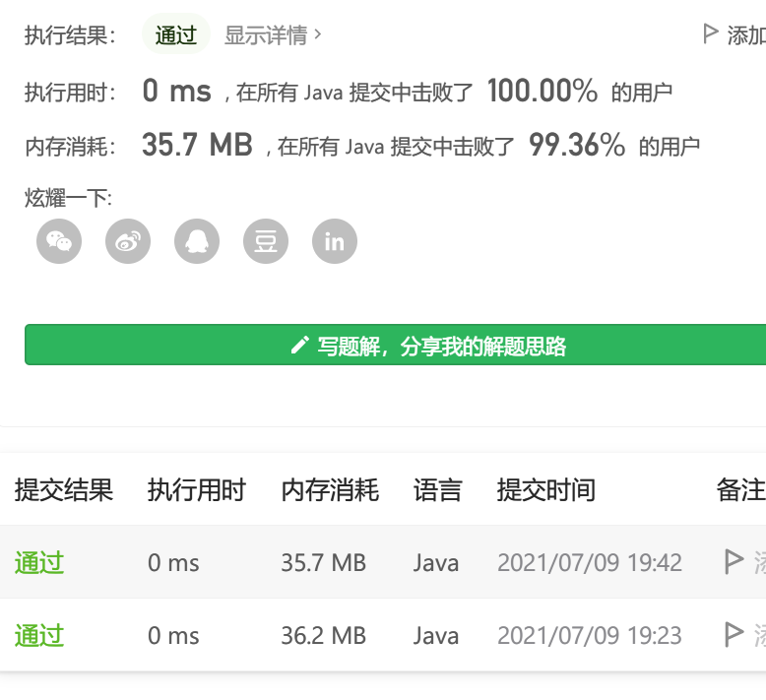Open the 通过 submission from 19:23
This screenshot has width=766, height=700.
(x=39, y=636)
